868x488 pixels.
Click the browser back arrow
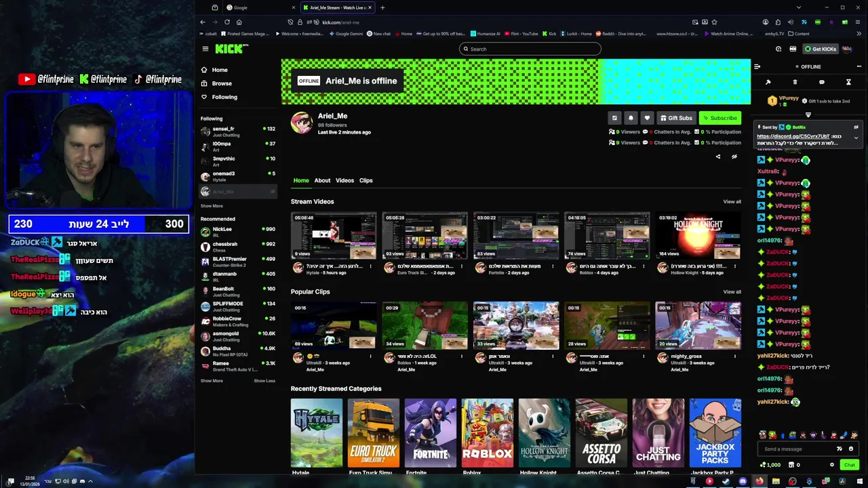[202, 22]
